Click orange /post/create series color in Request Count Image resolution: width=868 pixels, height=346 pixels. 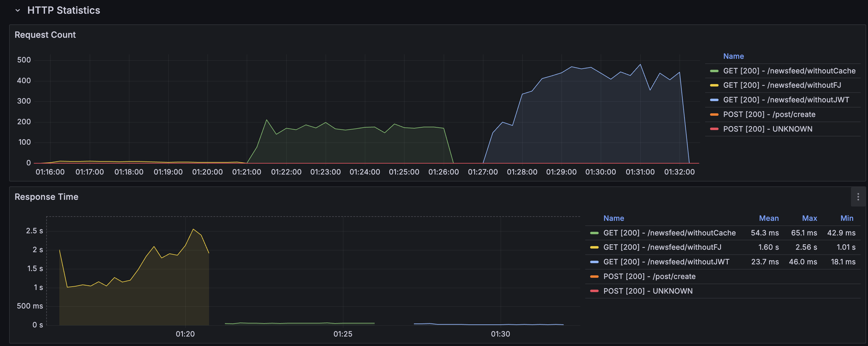[x=714, y=114]
